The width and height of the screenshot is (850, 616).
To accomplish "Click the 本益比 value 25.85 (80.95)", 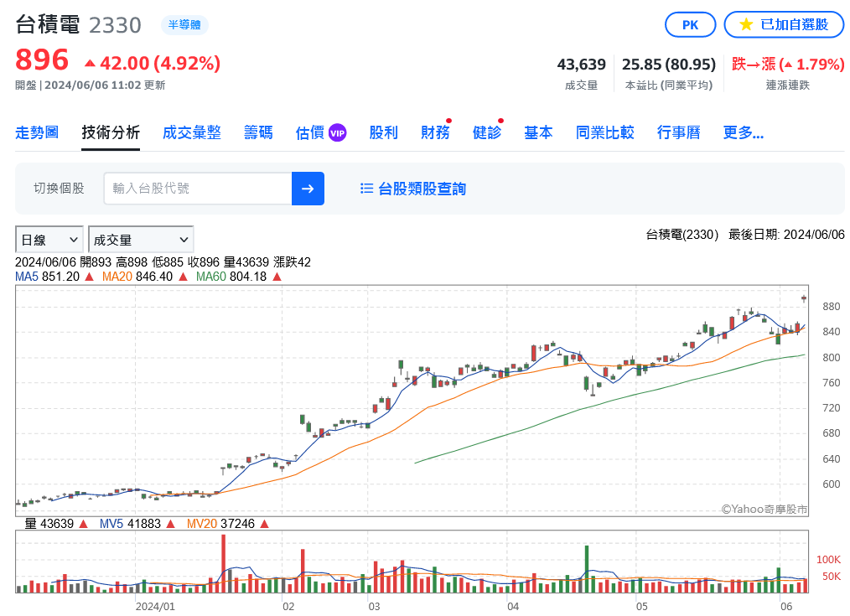I will pyautogui.click(x=668, y=65).
